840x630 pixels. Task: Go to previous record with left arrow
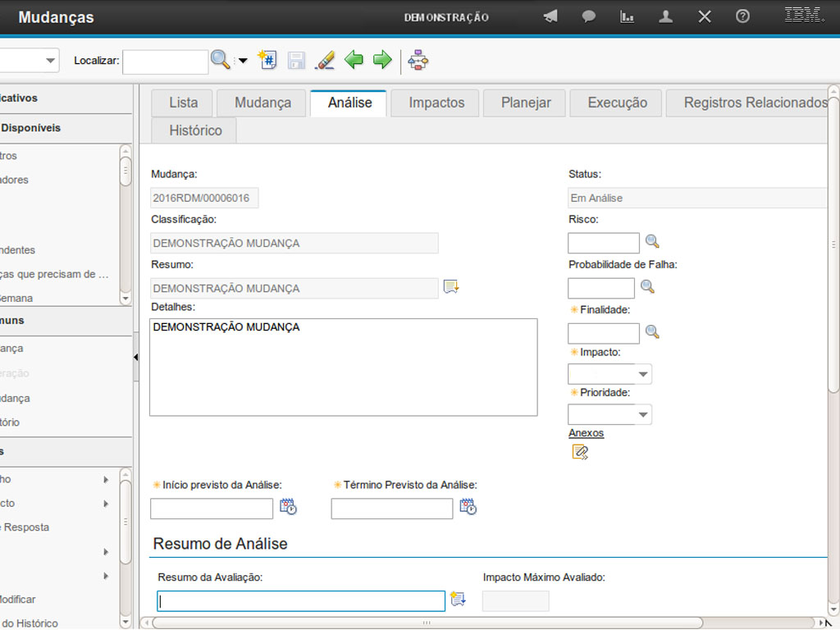point(354,60)
